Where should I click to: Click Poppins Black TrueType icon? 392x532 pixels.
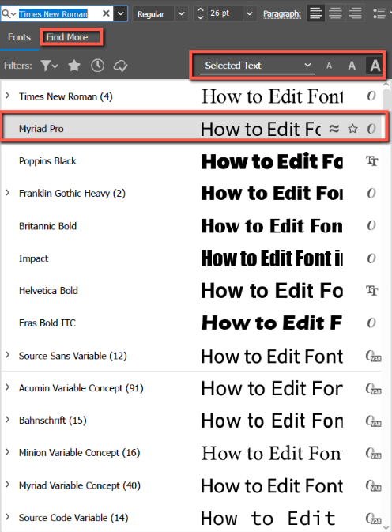[372, 160]
